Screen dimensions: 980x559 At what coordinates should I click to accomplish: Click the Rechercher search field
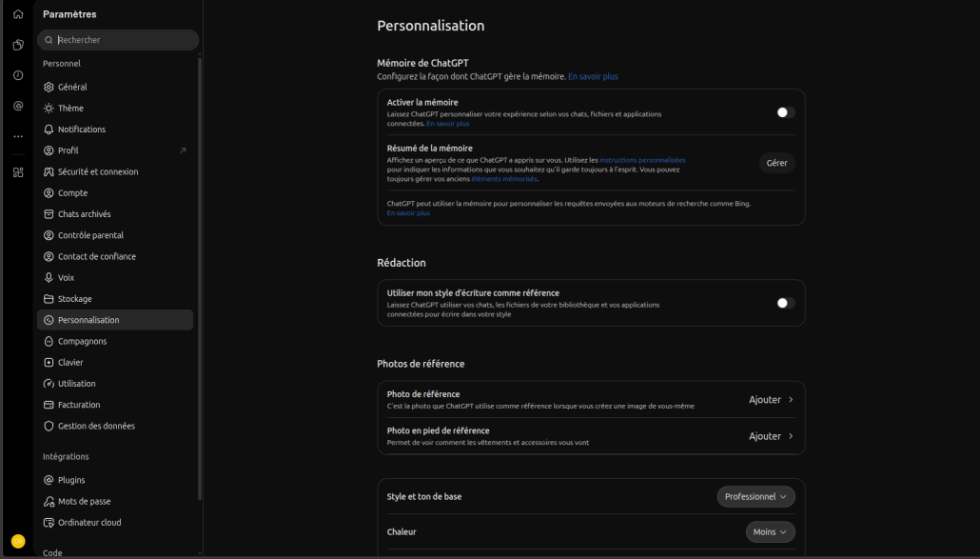118,40
